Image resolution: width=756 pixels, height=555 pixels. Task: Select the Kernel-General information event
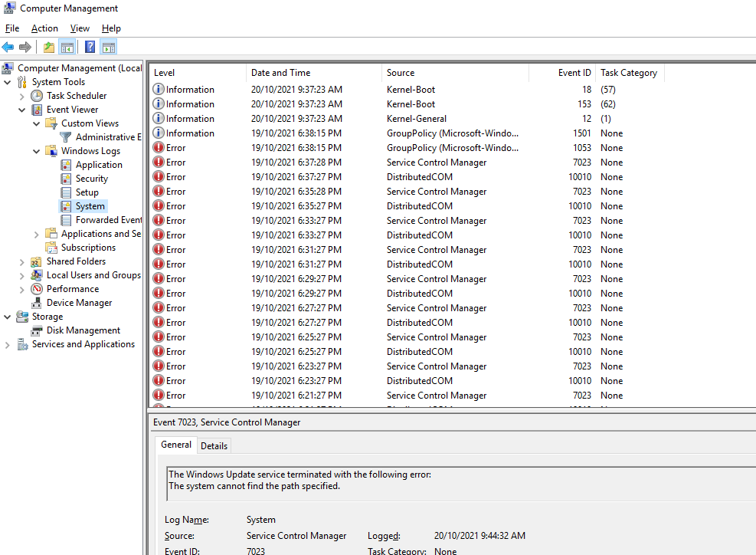(306, 118)
